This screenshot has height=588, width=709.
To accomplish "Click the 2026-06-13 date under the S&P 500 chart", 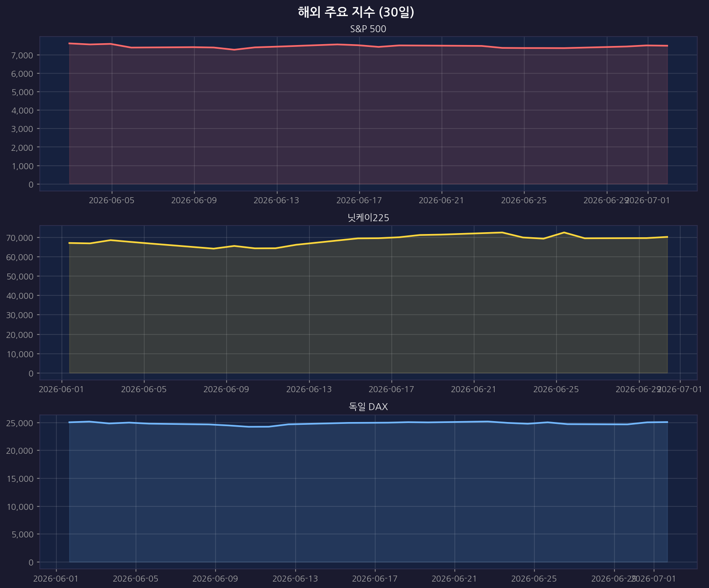I will [x=277, y=200].
